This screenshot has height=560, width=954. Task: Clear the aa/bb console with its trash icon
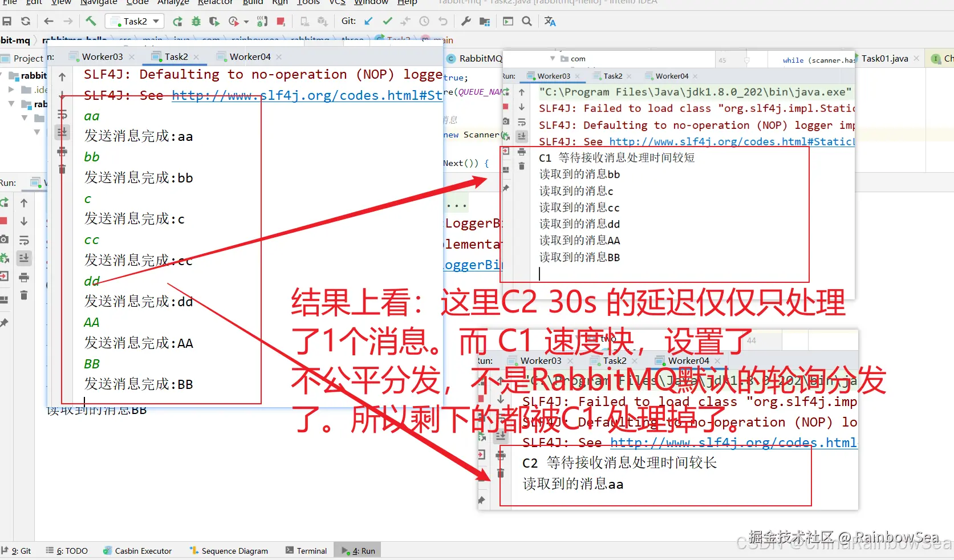62,169
